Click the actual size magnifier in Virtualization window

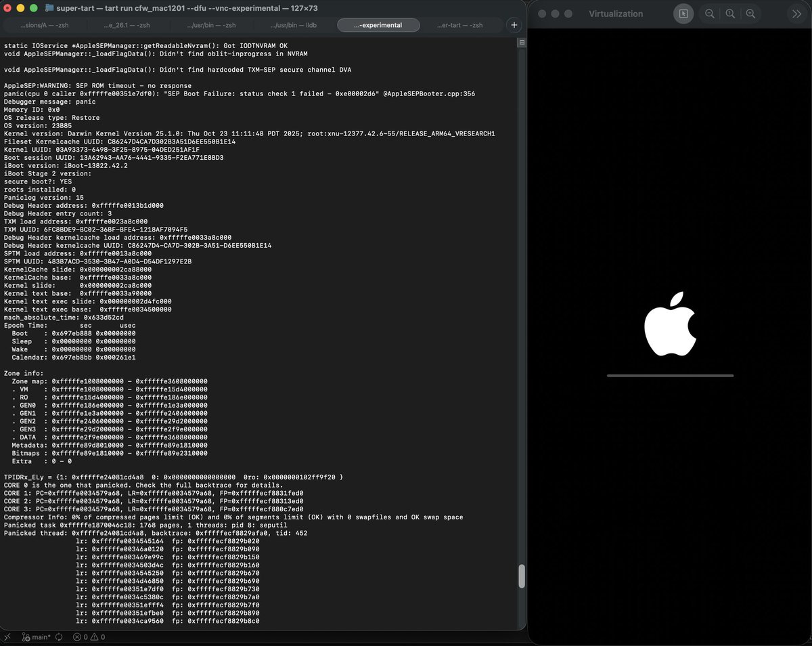coord(730,14)
